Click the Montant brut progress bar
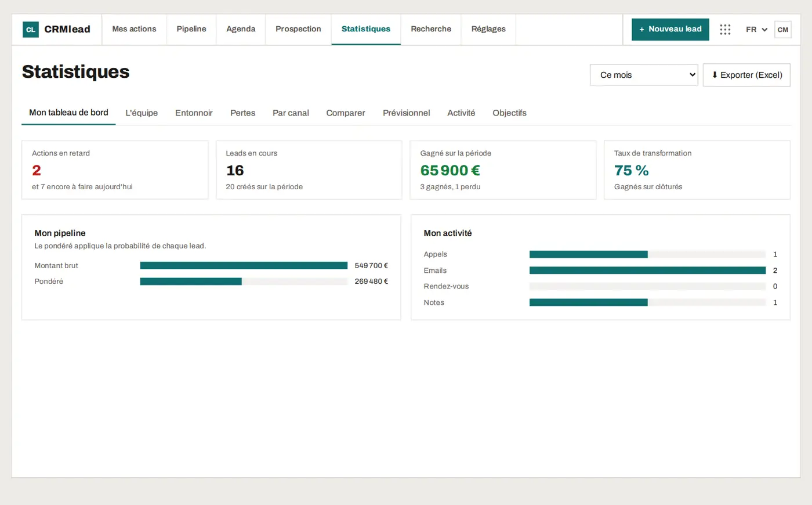Screen dimensions: 812x505 (x=244, y=266)
